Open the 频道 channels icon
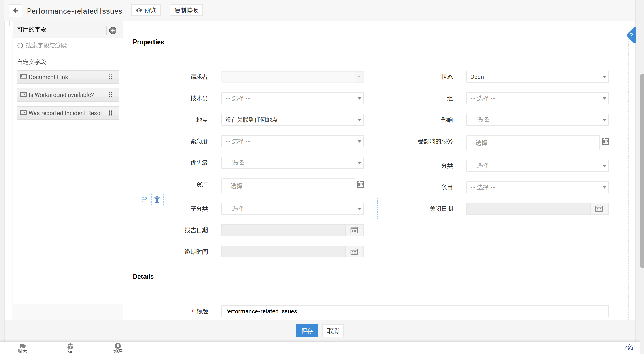This screenshot has height=354, width=644. click(x=118, y=348)
